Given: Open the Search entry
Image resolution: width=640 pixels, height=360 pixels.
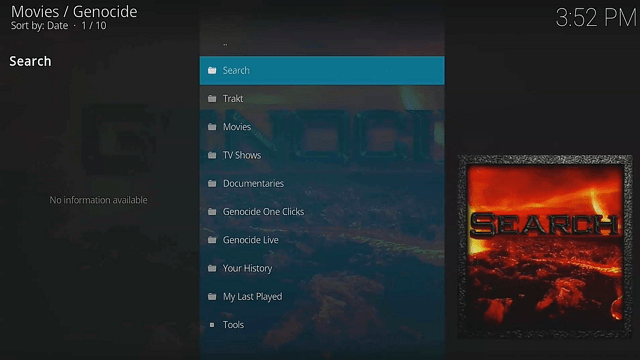Looking at the screenshot, I should (x=322, y=71).
